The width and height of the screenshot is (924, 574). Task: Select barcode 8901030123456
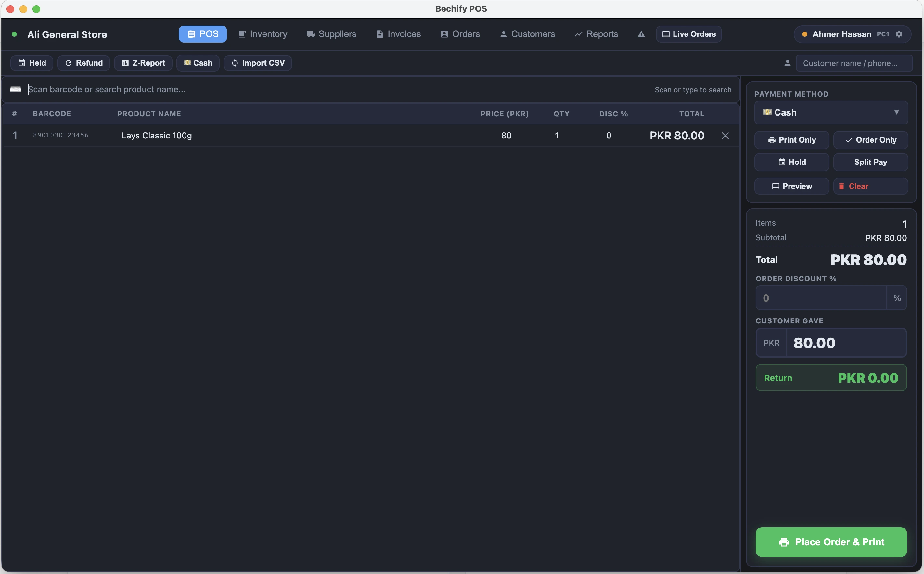point(61,135)
